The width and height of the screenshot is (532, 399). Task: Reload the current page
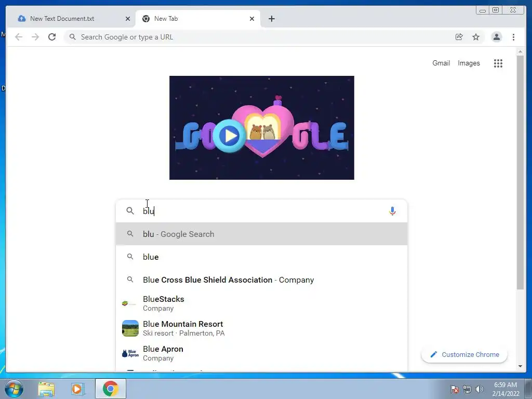pyautogui.click(x=52, y=37)
